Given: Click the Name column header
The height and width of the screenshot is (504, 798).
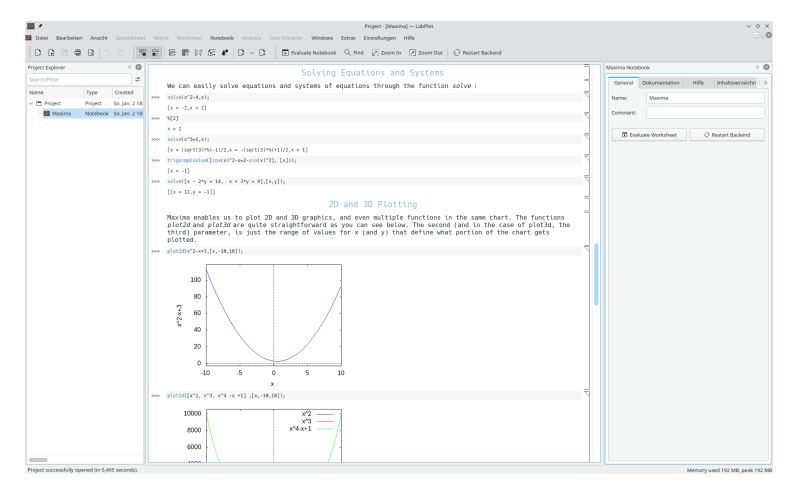Looking at the screenshot, I should click(x=55, y=93).
